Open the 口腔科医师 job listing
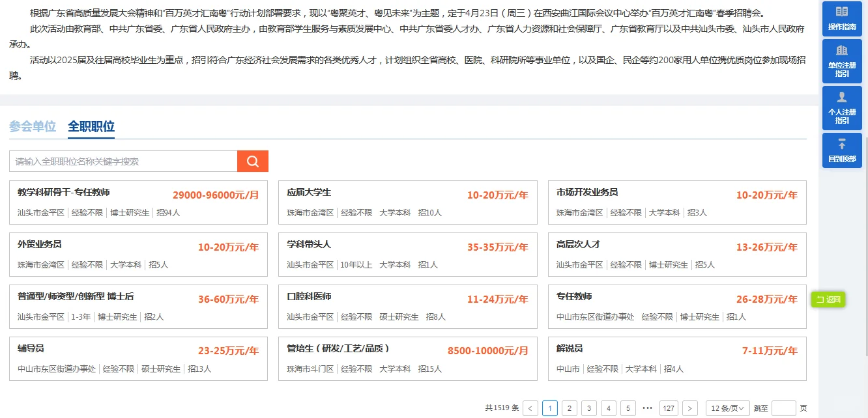 tap(407, 306)
